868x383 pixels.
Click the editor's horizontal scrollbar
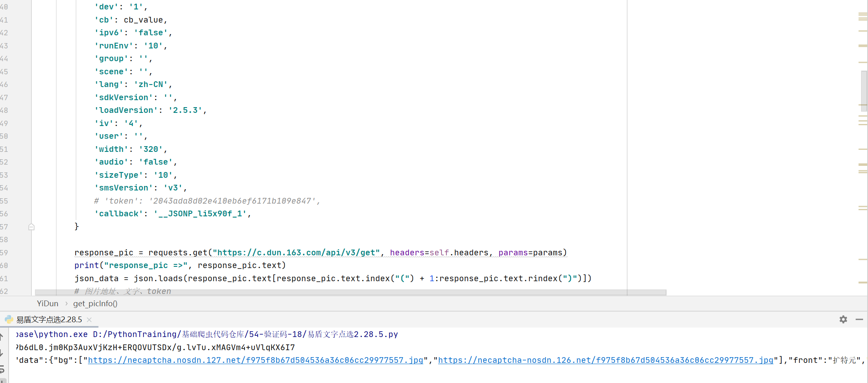tap(350, 292)
